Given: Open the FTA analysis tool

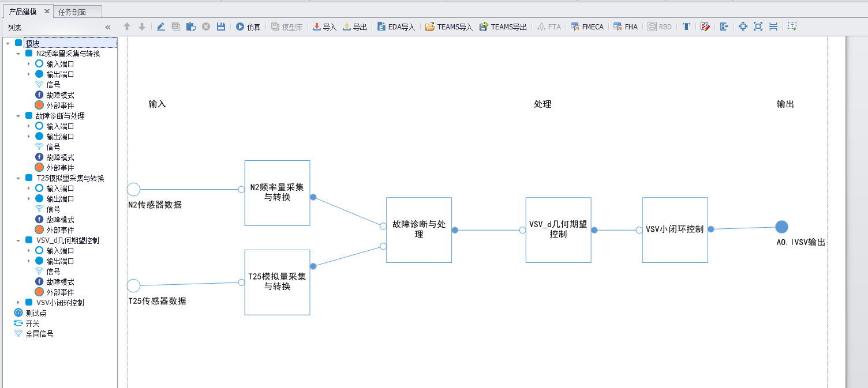Looking at the screenshot, I should (549, 27).
